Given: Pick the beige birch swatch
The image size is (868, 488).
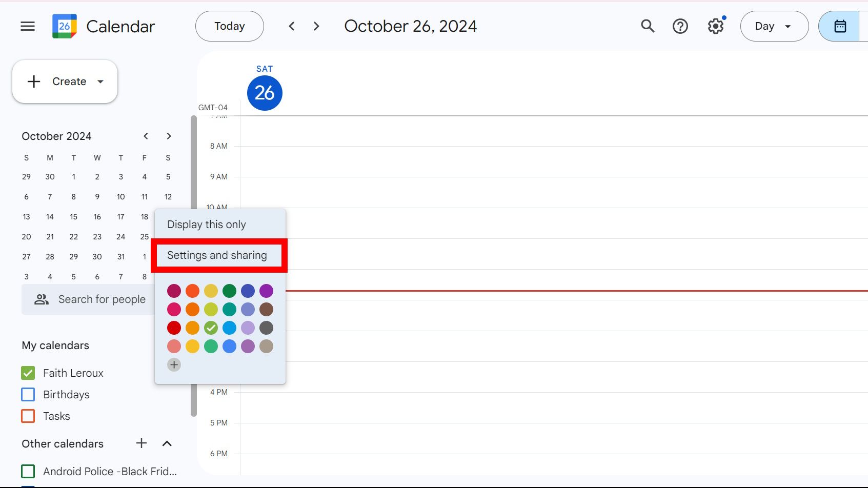Looking at the screenshot, I should [266, 346].
